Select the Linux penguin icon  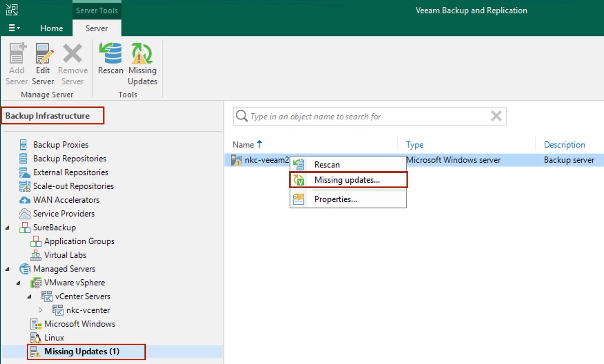[x=36, y=338]
